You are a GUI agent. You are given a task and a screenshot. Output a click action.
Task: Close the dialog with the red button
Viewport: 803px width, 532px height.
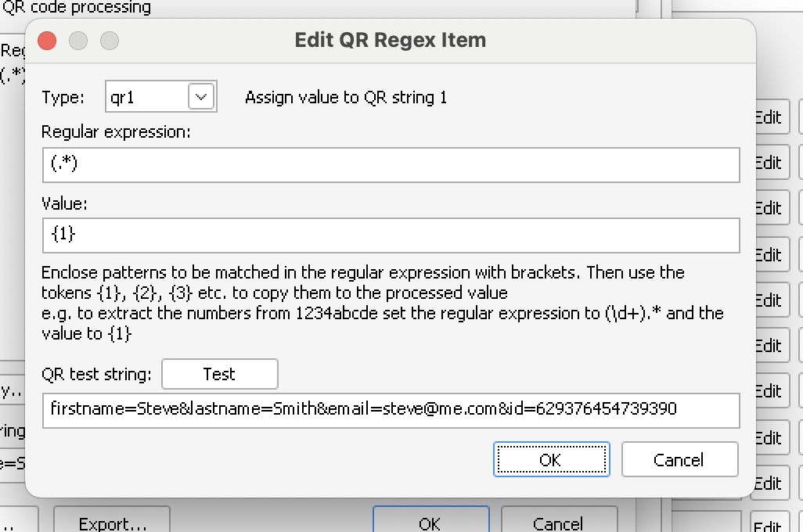click(47, 40)
